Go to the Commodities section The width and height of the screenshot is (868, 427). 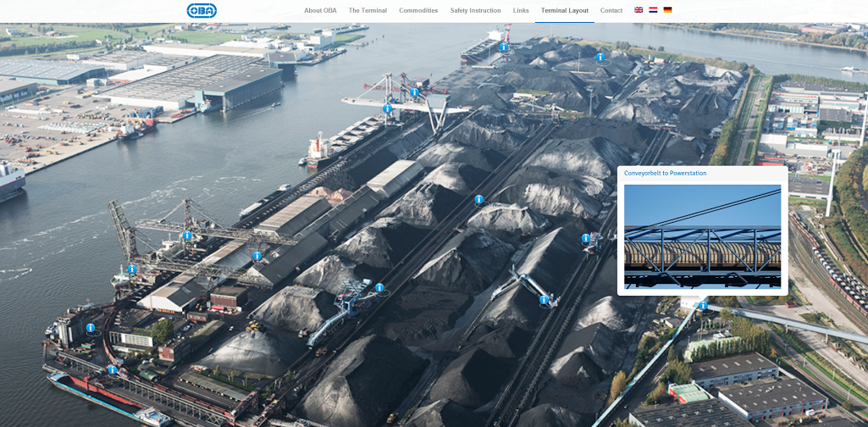click(418, 10)
